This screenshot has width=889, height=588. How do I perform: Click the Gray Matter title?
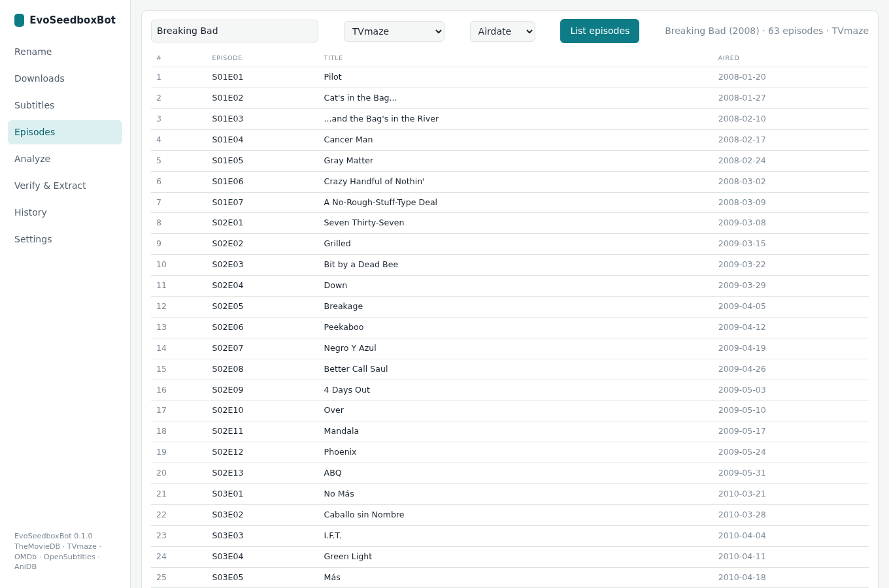coord(348,161)
